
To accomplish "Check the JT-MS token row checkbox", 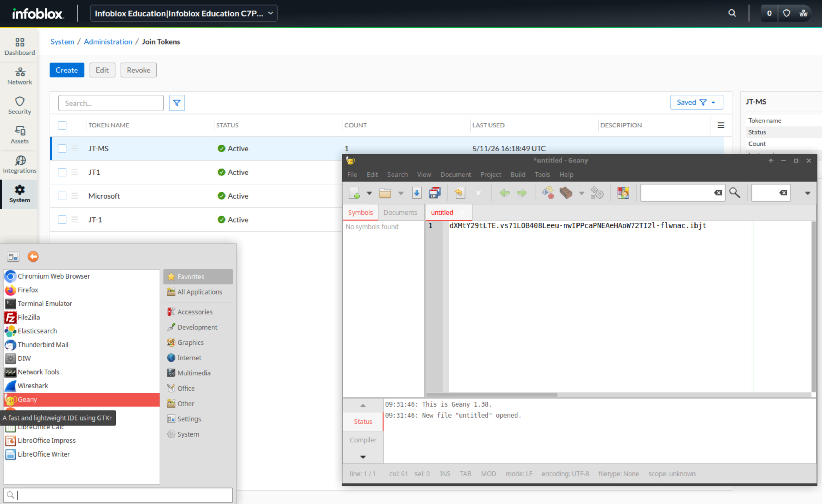I will 62,148.
